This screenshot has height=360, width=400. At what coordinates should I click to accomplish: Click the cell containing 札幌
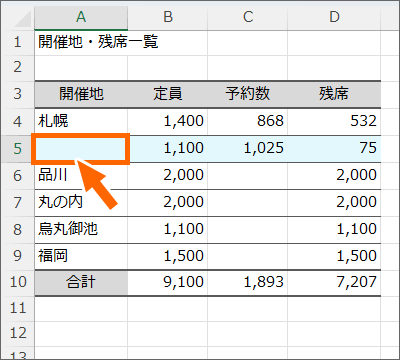click(x=81, y=121)
